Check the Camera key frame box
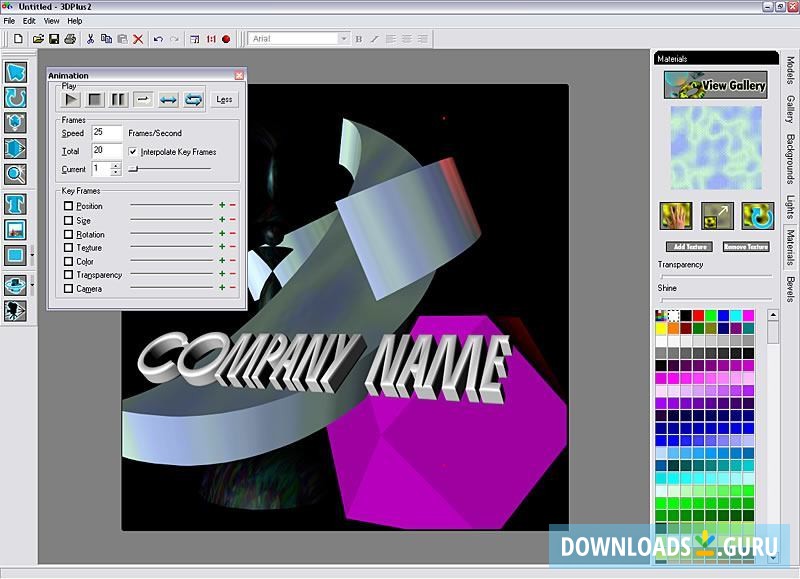The width and height of the screenshot is (800, 579). (x=69, y=289)
